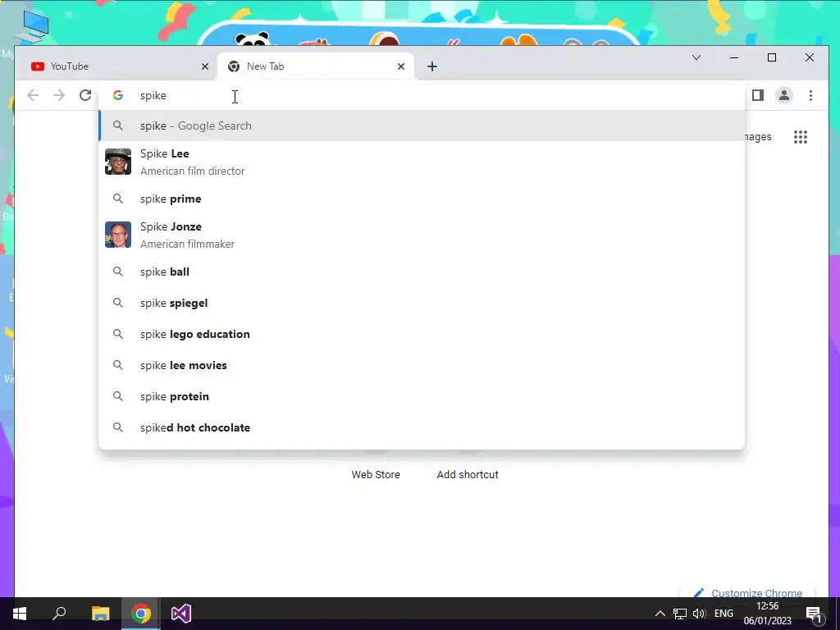Viewport: 840px width, 630px height.
Task: Open the taskbar search icon
Action: tap(59, 614)
